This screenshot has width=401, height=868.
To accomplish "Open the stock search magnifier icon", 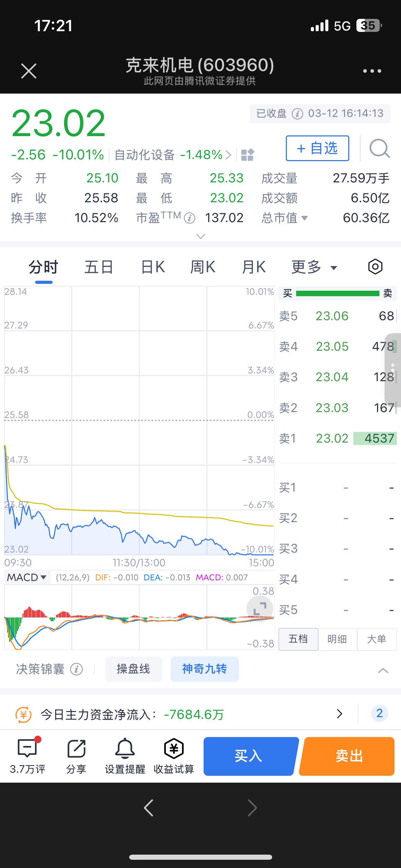I will 379,148.
